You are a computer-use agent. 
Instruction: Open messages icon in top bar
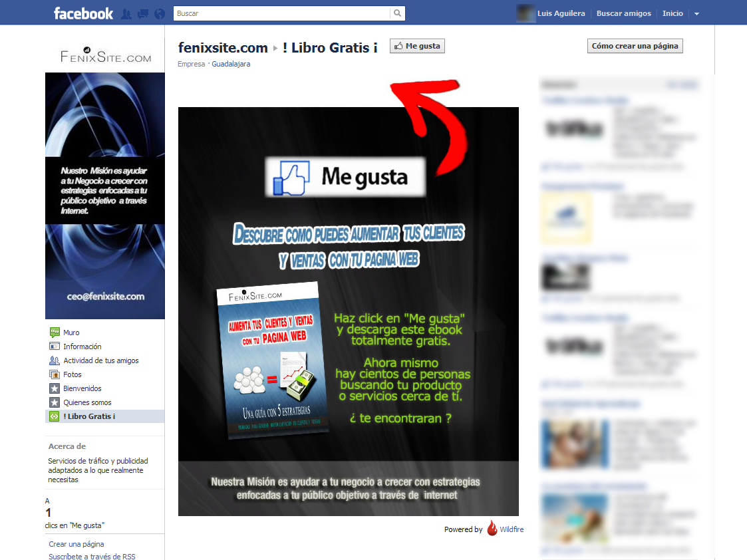[x=142, y=14]
